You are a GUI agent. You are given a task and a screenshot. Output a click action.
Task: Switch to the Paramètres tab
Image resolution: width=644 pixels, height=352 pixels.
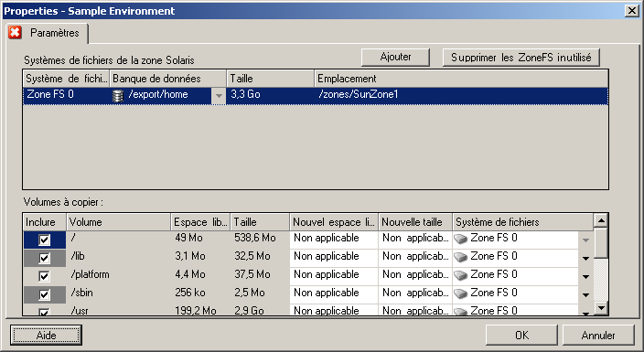pyautogui.click(x=48, y=33)
